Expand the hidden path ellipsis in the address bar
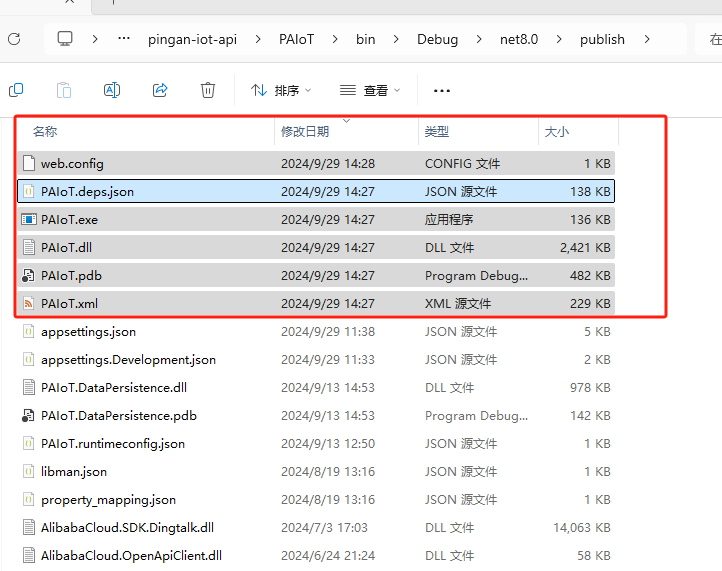The image size is (722, 571). point(124,39)
